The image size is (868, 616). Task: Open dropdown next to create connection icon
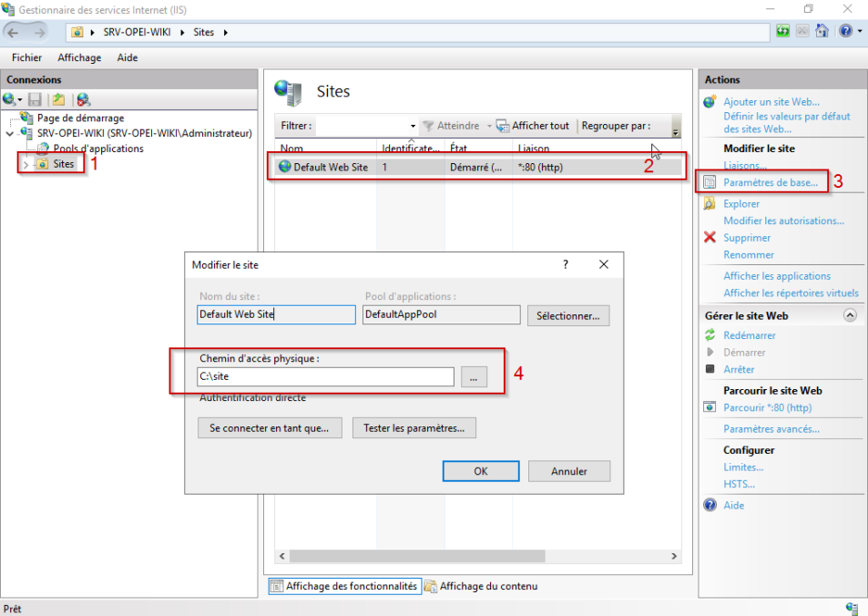coord(20,99)
